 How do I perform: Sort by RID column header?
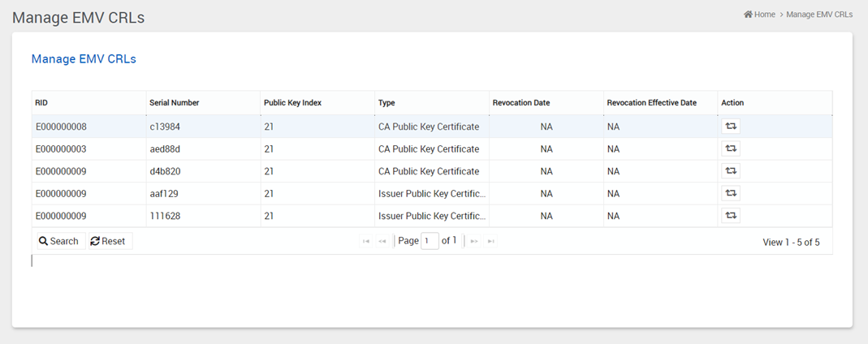[41, 103]
